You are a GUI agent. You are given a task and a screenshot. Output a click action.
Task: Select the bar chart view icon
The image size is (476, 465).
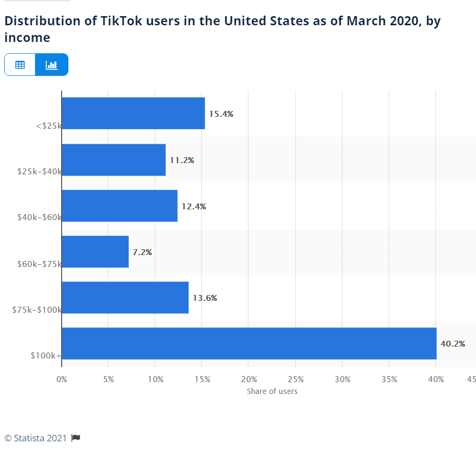click(x=52, y=65)
